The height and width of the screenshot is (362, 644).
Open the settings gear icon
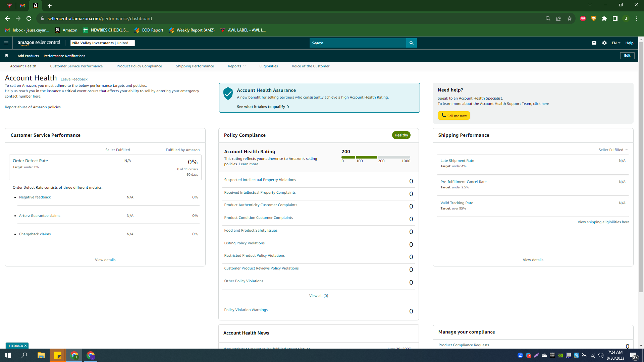pyautogui.click(x=604, y=43)
